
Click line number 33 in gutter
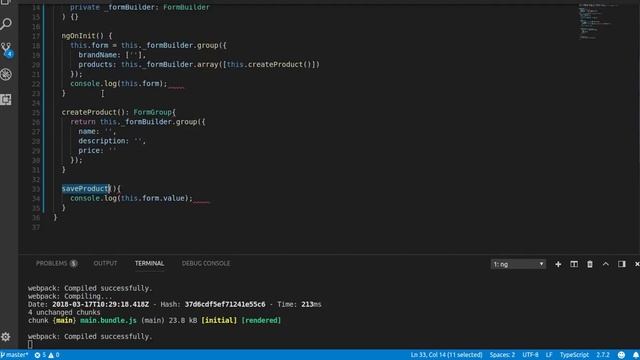click(x=36, y=189)
